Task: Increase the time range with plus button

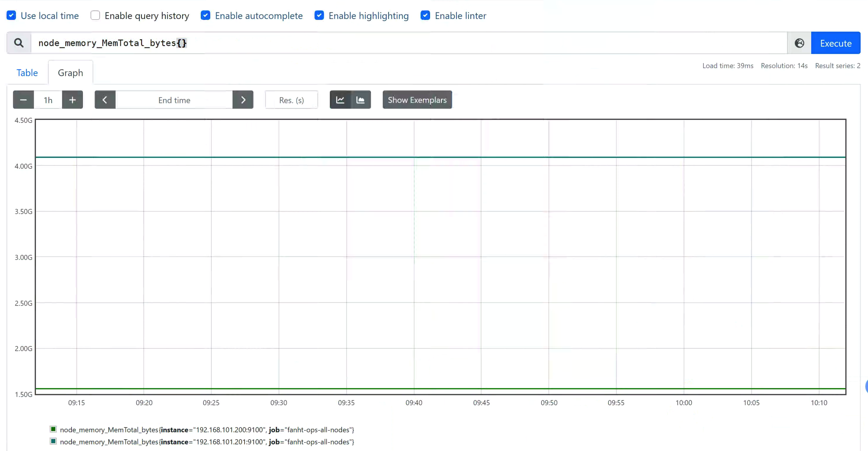Action: point(72,100)
